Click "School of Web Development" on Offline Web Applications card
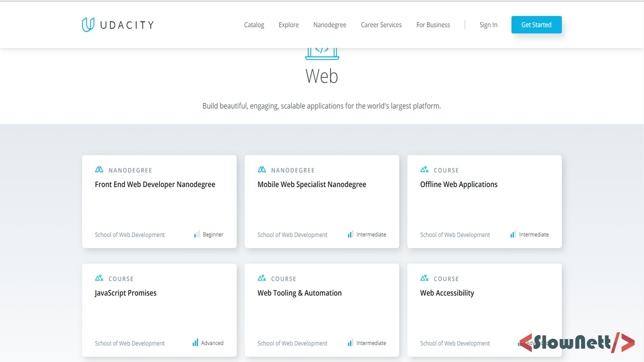This screenshot has height=362, width=644. pos(455,235)
